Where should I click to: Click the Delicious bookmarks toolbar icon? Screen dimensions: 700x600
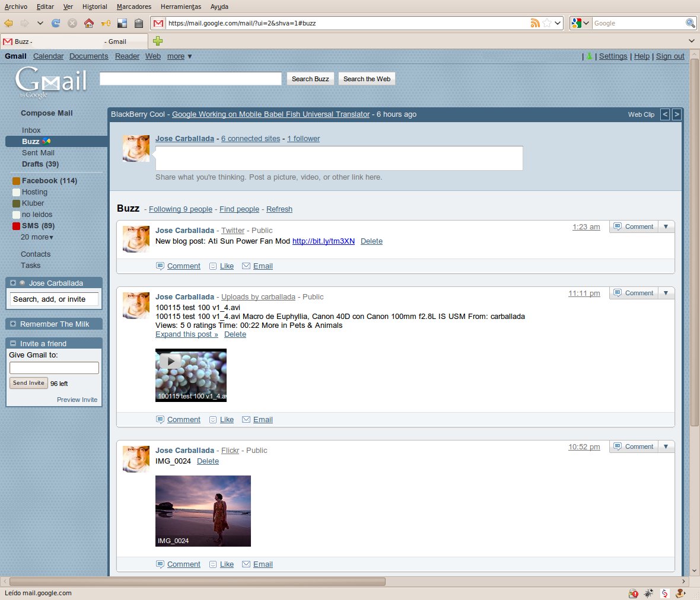click(122, 23)
